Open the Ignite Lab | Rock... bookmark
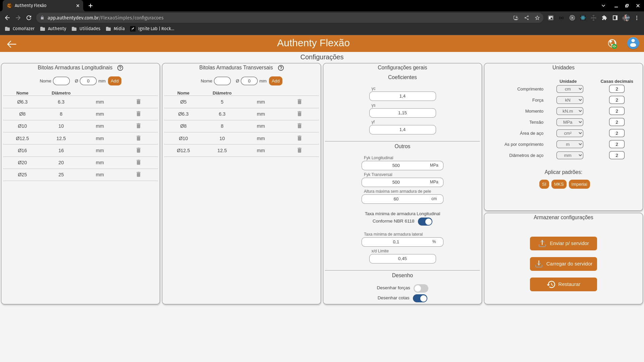 [x=152, y=29]
